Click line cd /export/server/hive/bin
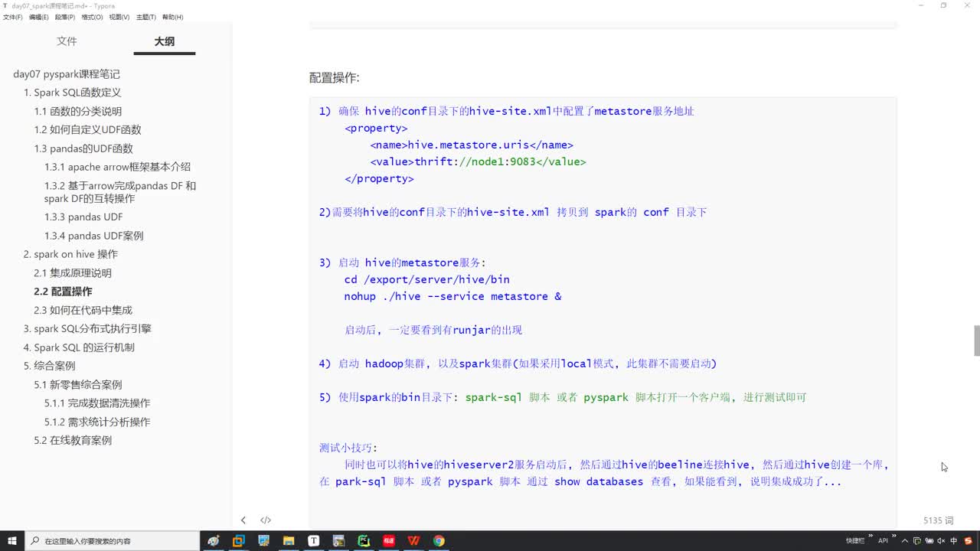This screenshot has height=551, width=980. pos(426,279)
